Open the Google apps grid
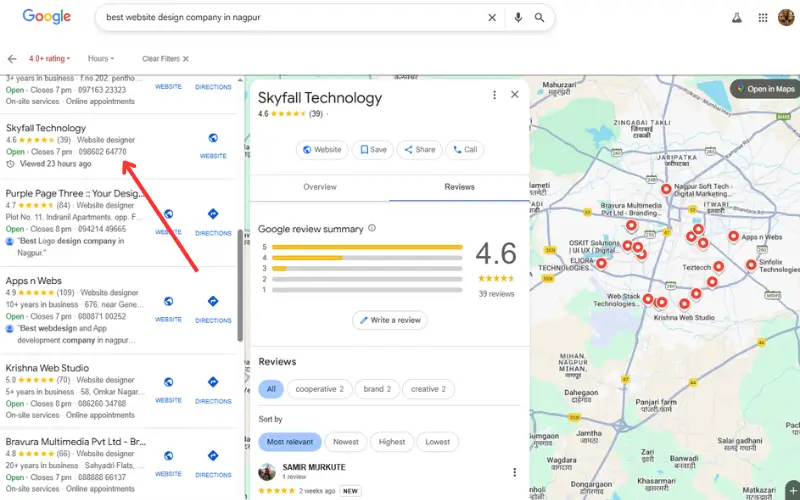Screen dimensions: 800x500 pos(763,17)
